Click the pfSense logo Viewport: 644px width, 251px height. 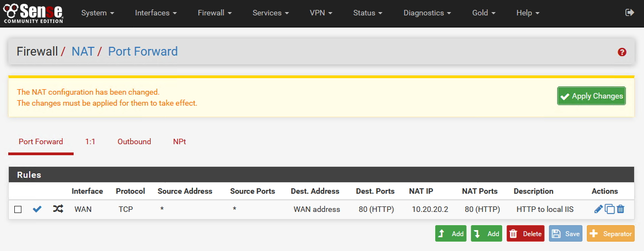click(34, 13)
